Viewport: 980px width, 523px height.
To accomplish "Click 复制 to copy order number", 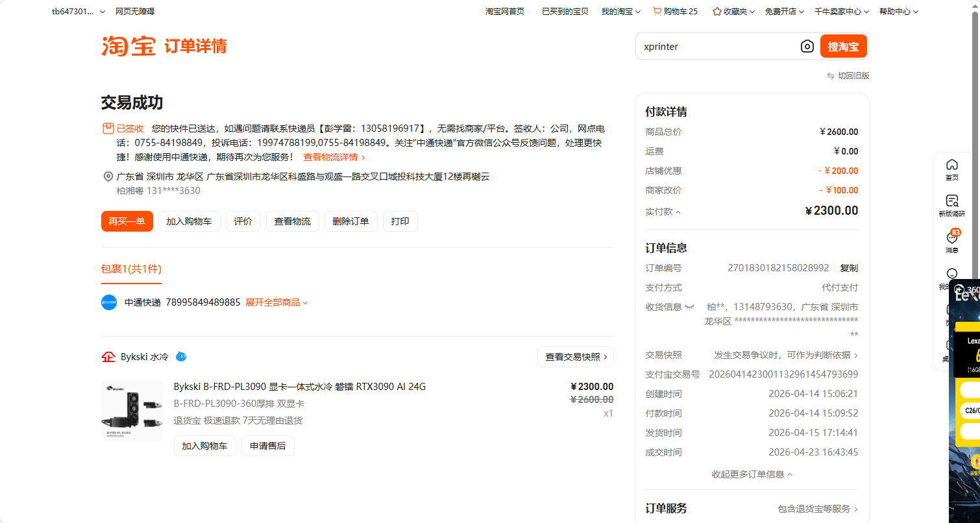I will click(849, 268).
